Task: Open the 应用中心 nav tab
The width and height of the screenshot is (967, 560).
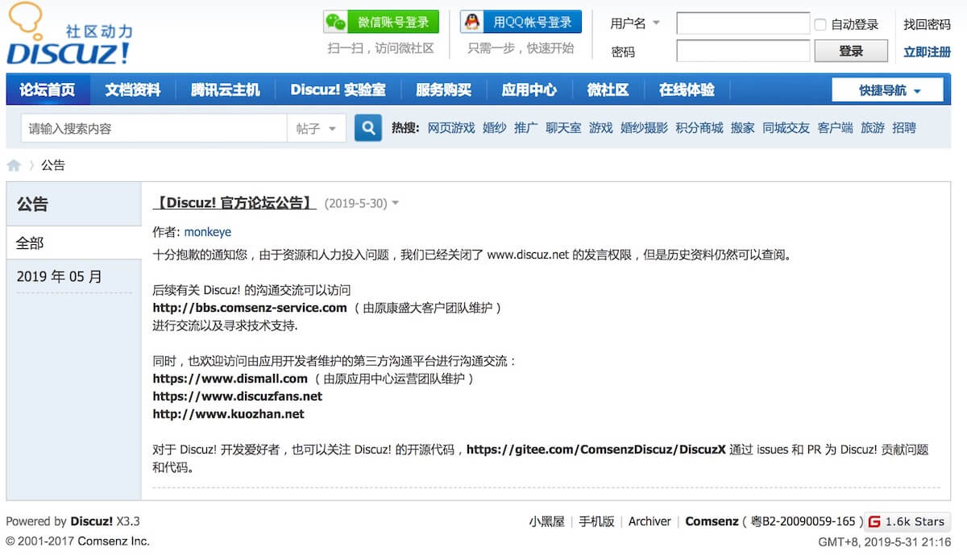Action: [x=529, y=90]
